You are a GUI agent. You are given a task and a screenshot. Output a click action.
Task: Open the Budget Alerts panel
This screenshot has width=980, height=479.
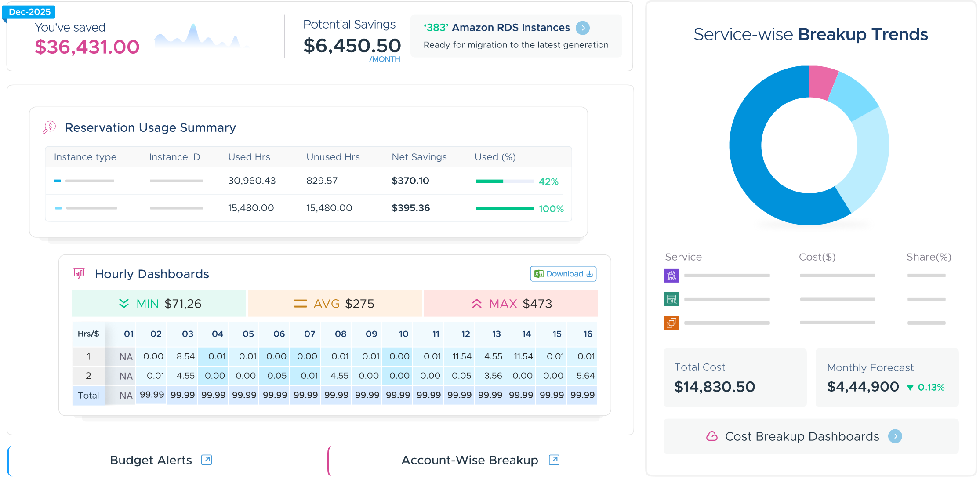(151, 460)
